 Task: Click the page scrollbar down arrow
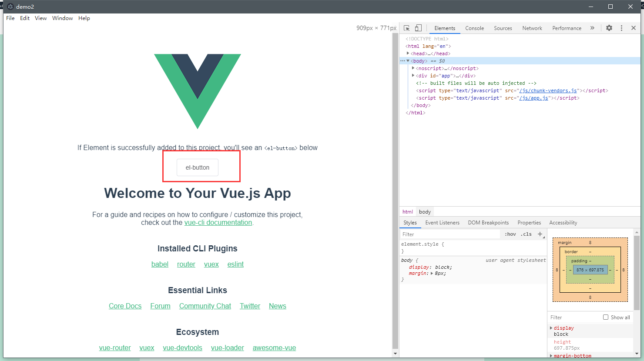[396, 354]
